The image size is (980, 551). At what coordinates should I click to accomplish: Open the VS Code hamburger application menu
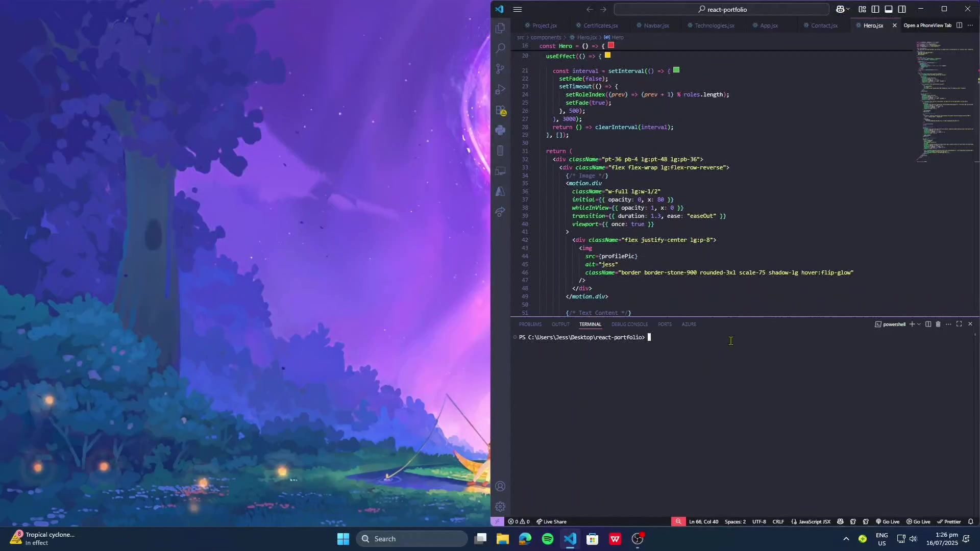[x=517, y=9]
